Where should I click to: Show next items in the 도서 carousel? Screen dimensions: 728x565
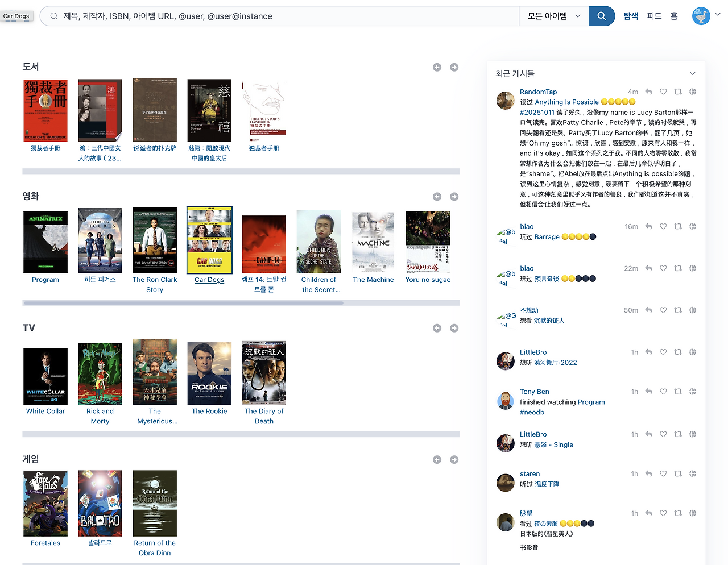[x=454, y=67]
